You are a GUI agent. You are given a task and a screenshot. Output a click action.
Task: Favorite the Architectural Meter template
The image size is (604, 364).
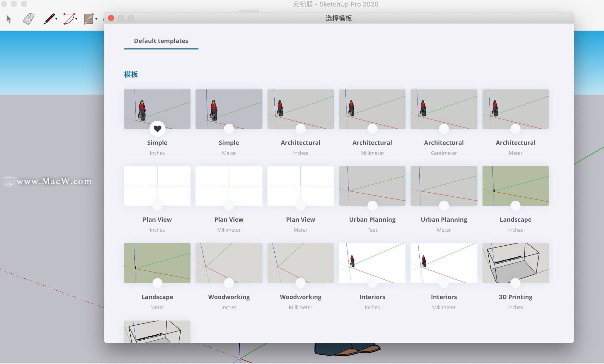pyautogui.click(x=515, y=129)
